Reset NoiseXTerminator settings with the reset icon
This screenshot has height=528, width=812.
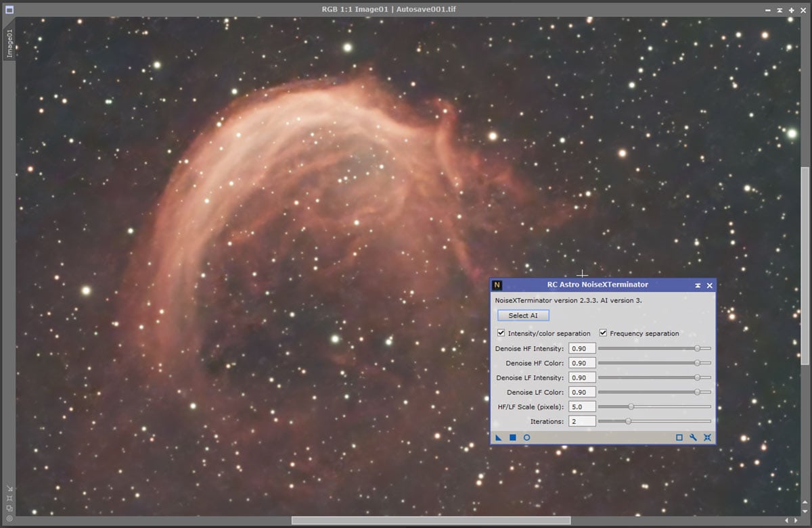point(707,438)
